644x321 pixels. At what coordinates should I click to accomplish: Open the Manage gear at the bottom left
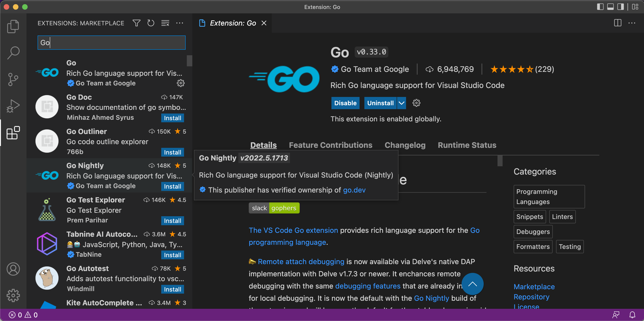pyautogui.click(x=13, y=295)
